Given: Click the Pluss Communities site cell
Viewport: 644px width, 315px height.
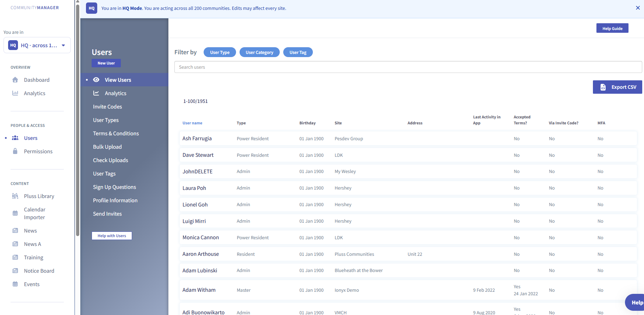Looking at the screenshot, I should click(x=354, y=254).
